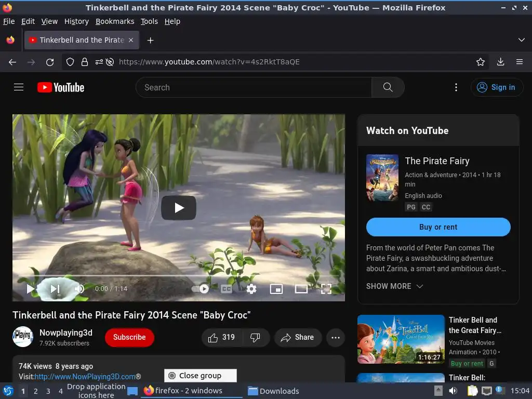Open Tools menu

(x=149, y=21)
